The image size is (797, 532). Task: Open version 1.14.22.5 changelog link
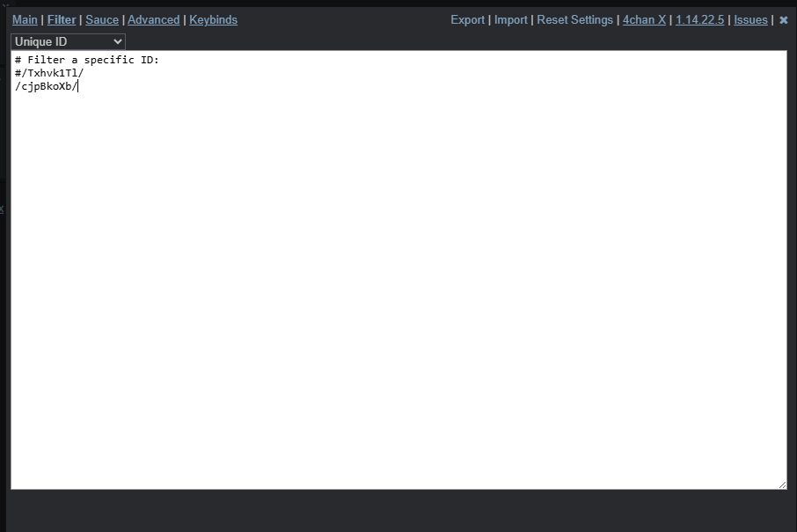click(x=699, y=20)
